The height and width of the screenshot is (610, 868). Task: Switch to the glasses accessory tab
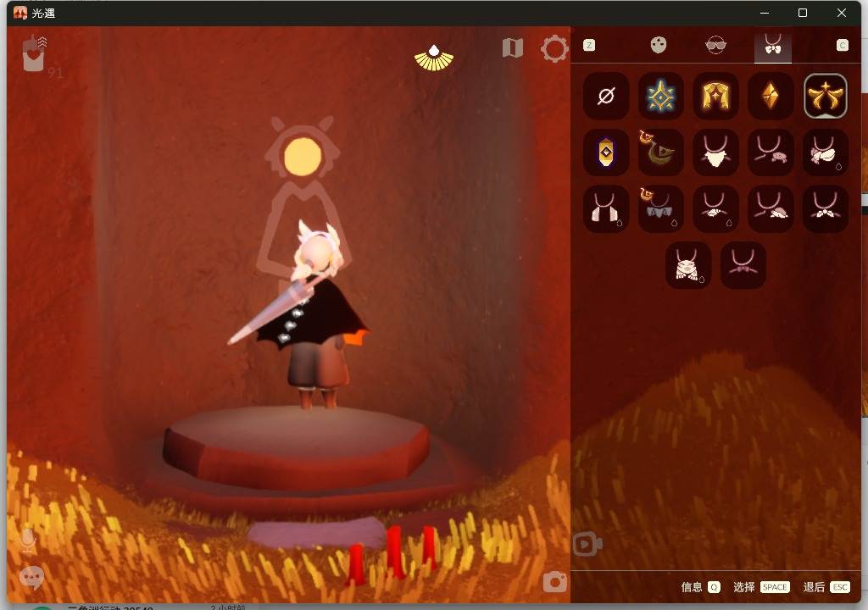[715, 46]
